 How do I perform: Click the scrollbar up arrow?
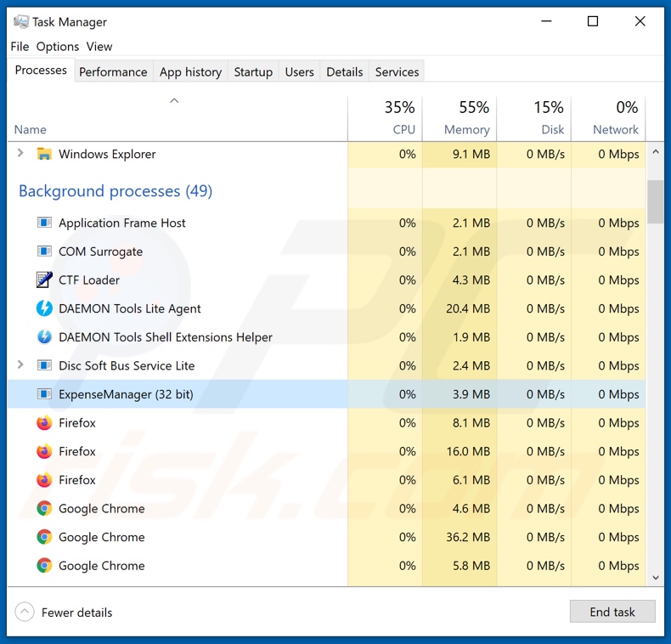pyautogui.click(x=656, y=152)
